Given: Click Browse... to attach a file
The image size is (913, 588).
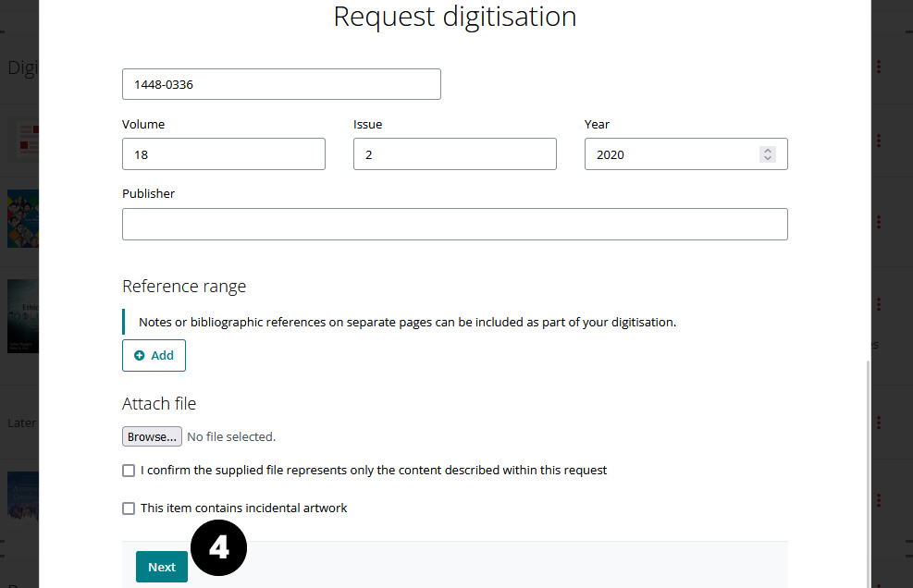Looking at the screenshot, I should click(152, 436).
